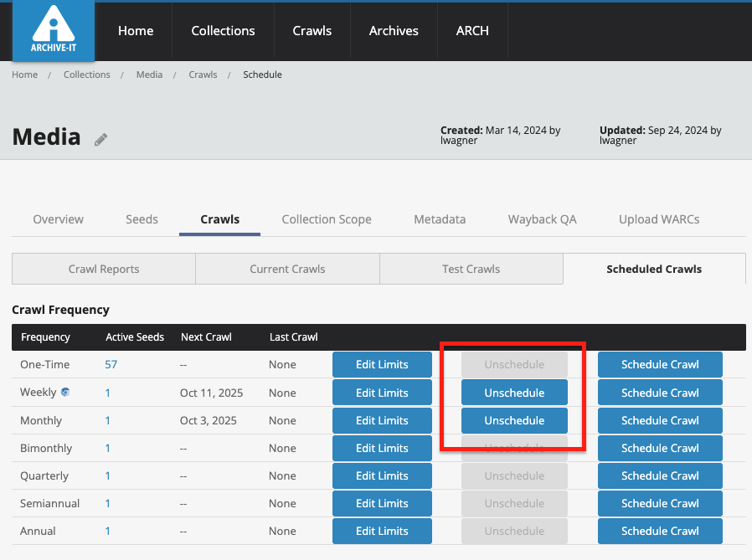This screenshot has width=752, height=560.
Task: Click Edit Limits for One-Time frequency
Action: coord(382,364)
